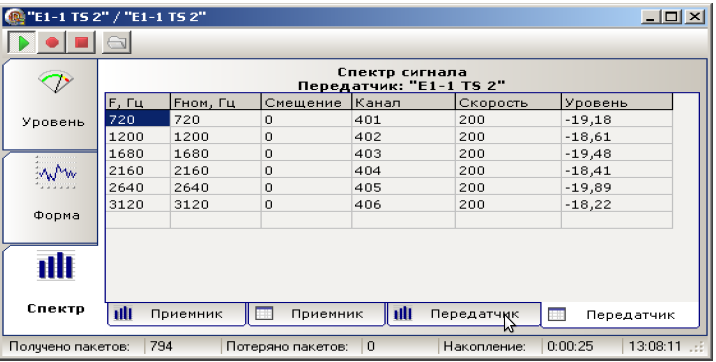Viewport: 716px width, 362px height.
Task: Click Скорость cell in row 401
Action: (x=508, y=119)
